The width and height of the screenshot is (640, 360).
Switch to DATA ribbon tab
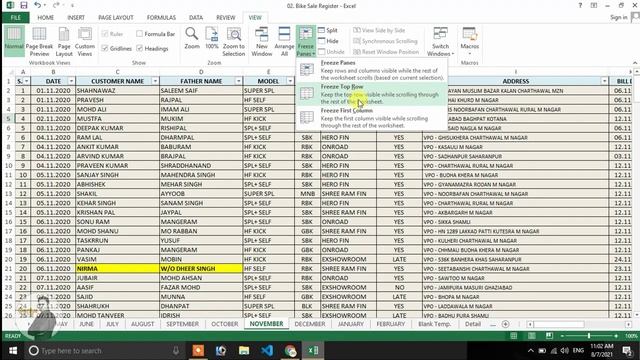pyautogui.click(x=196, y=18)
